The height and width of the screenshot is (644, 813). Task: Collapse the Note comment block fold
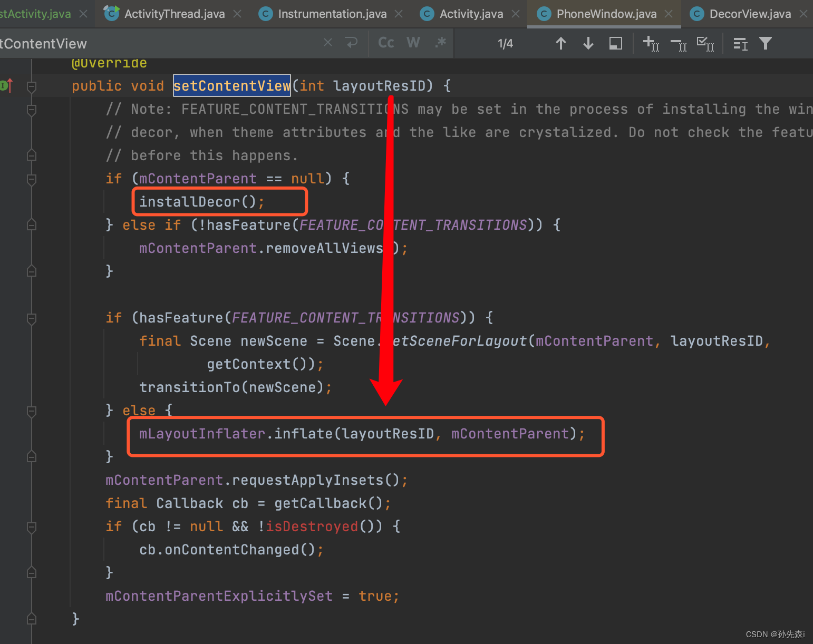coord(32,110)
